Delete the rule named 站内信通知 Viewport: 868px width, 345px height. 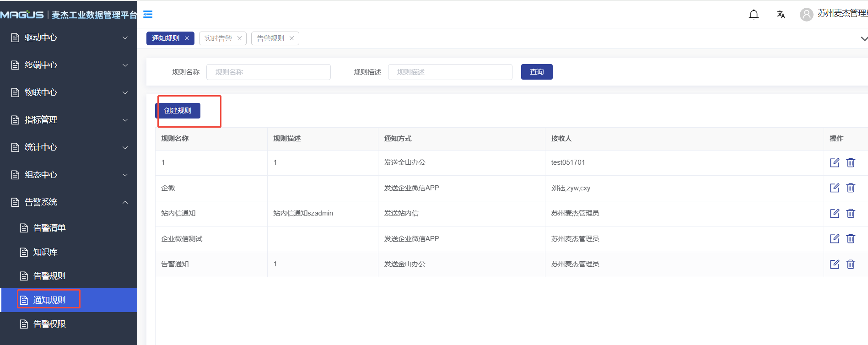pyautogui.click(x=851, y=213)
